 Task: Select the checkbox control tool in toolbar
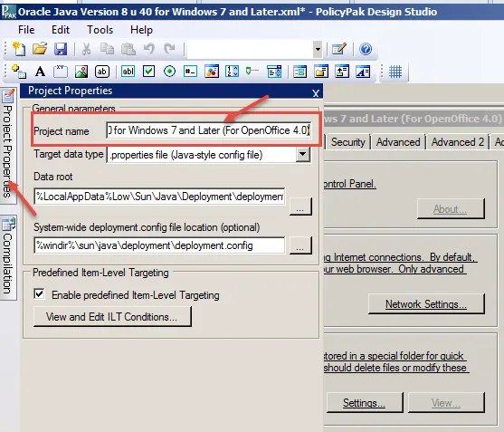148,72
